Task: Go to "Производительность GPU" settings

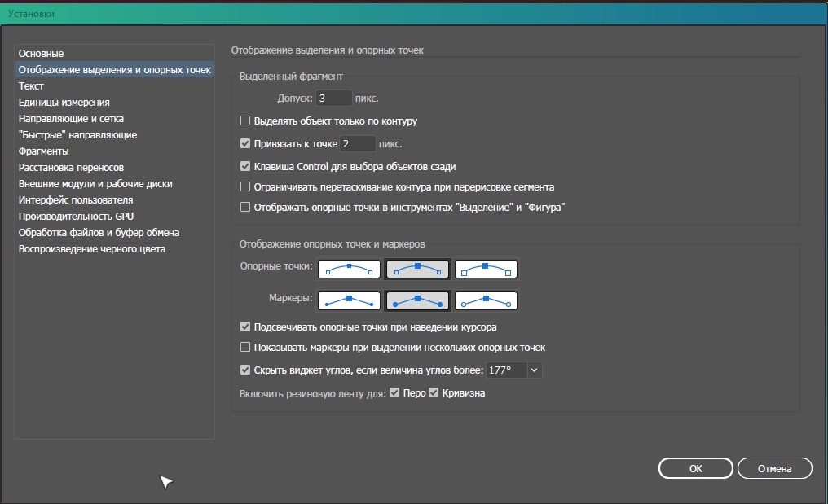Action: click(x=76, y=217)
